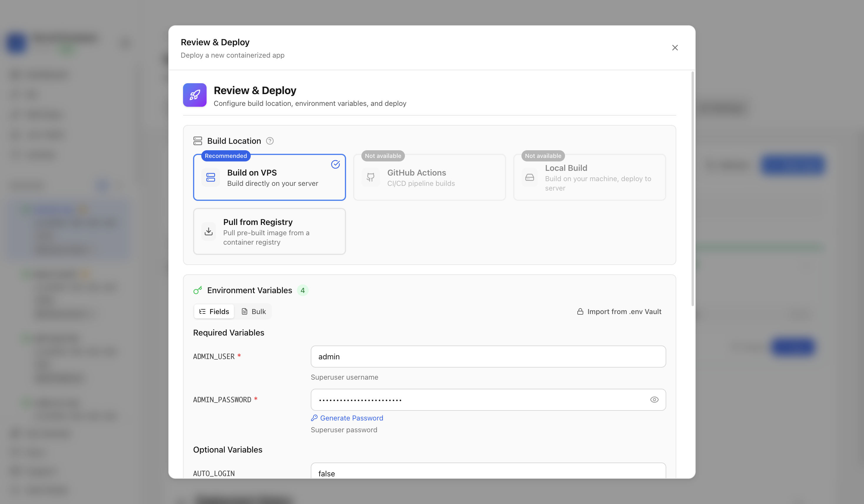This screenshot has height=504, width=864.
Task: Close the Review & Deploy dialog
Action: [x=674, y=48]
